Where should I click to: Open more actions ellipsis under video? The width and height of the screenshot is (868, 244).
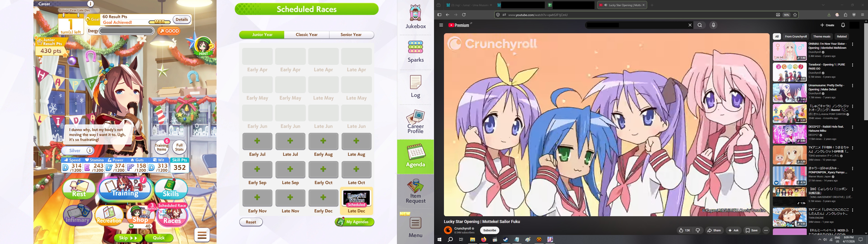[x=766, y=230]
